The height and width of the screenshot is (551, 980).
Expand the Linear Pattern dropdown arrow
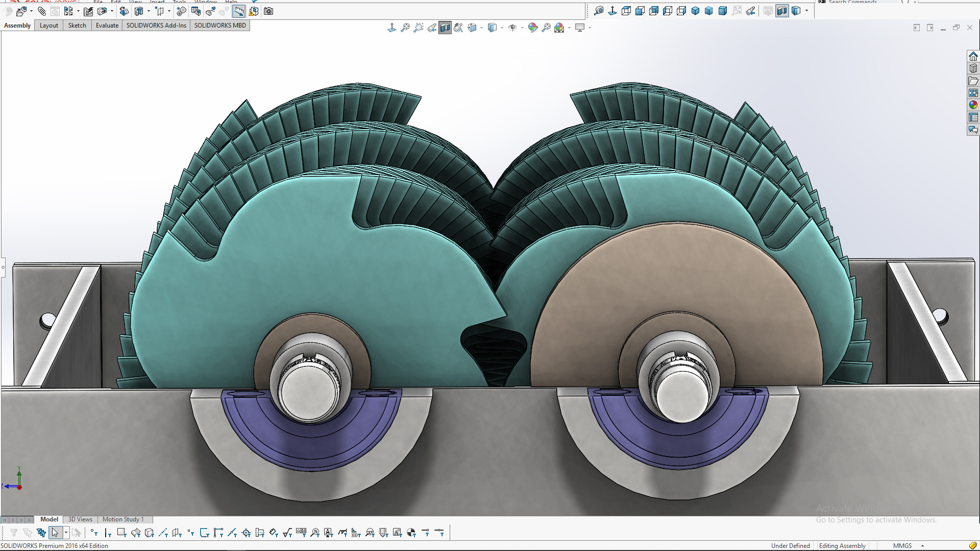pos(78,11)
